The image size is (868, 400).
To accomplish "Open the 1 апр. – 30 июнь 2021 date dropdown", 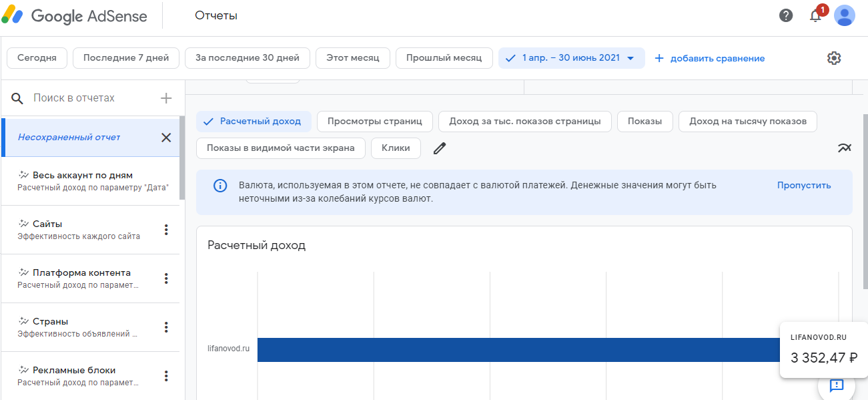I will tap(572, 58).
